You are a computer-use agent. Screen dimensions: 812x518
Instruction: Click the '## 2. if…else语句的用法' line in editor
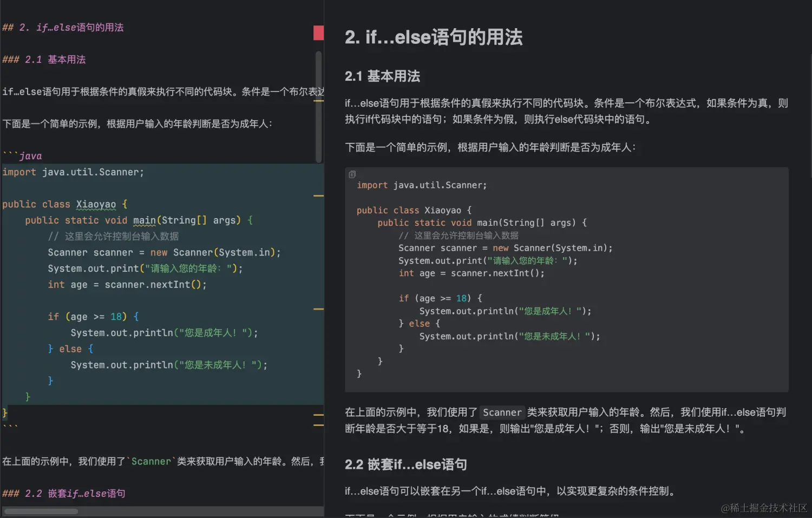point(63,27)
